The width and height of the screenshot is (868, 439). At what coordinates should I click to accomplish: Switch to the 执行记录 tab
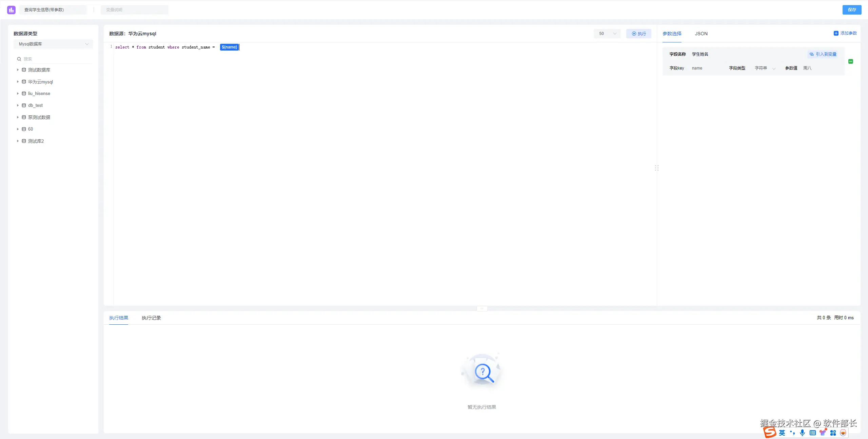click(151, 318)
